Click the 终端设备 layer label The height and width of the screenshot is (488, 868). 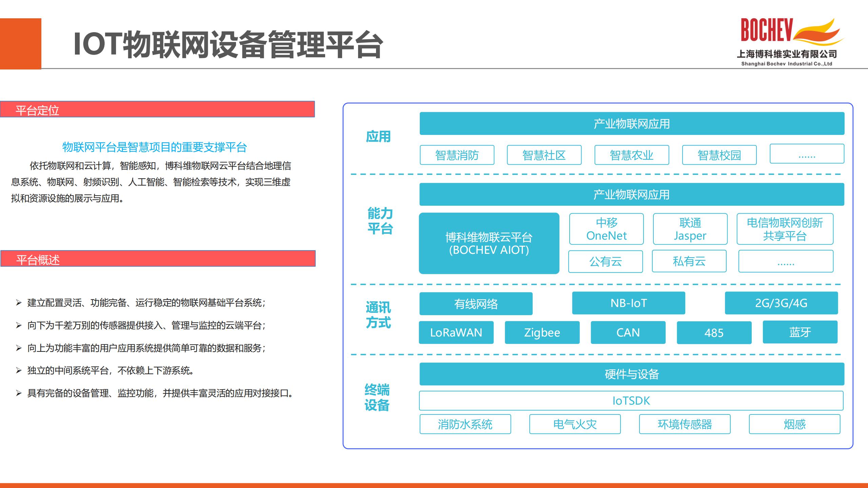pyautogui.click(x=377, y=398)
